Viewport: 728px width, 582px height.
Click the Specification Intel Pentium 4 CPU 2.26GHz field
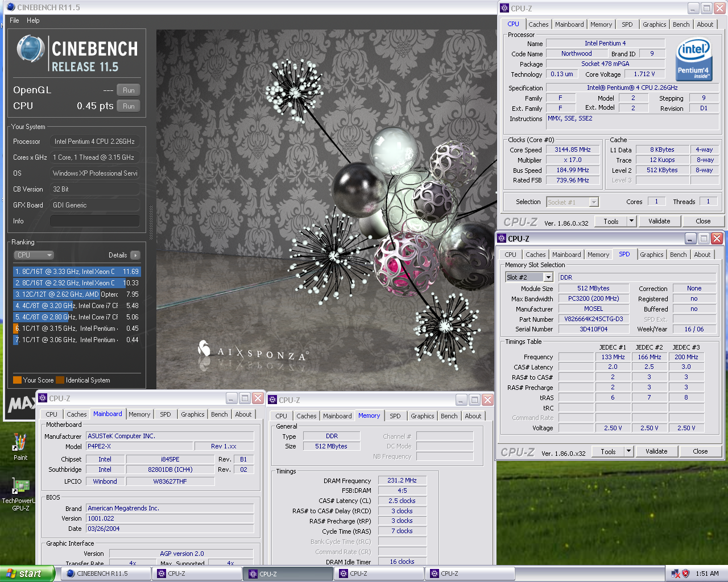[632, 88]
